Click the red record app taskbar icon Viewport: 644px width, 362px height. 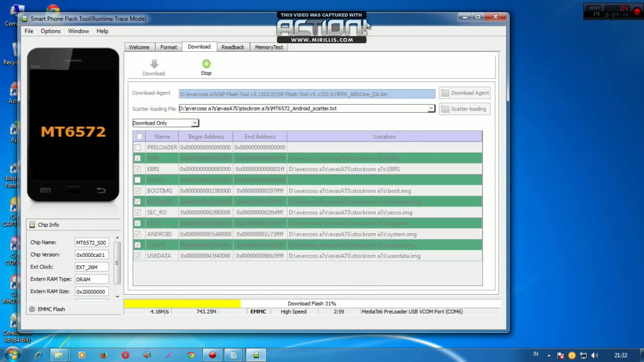212,355
